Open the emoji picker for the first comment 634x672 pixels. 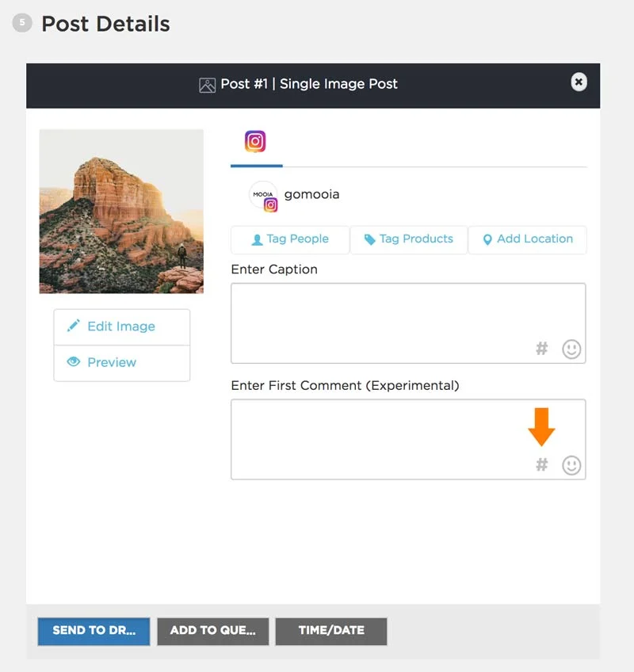tap(571, 466)
